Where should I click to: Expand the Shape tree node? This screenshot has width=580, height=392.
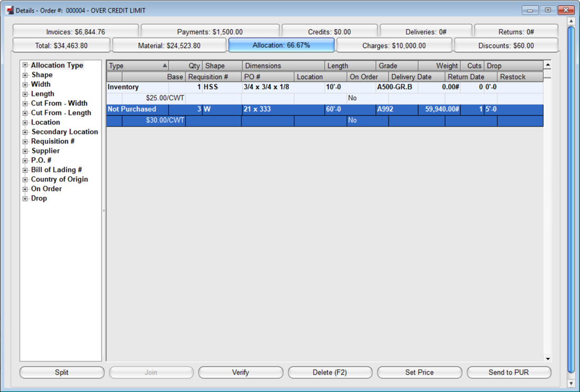click(25, 75)
